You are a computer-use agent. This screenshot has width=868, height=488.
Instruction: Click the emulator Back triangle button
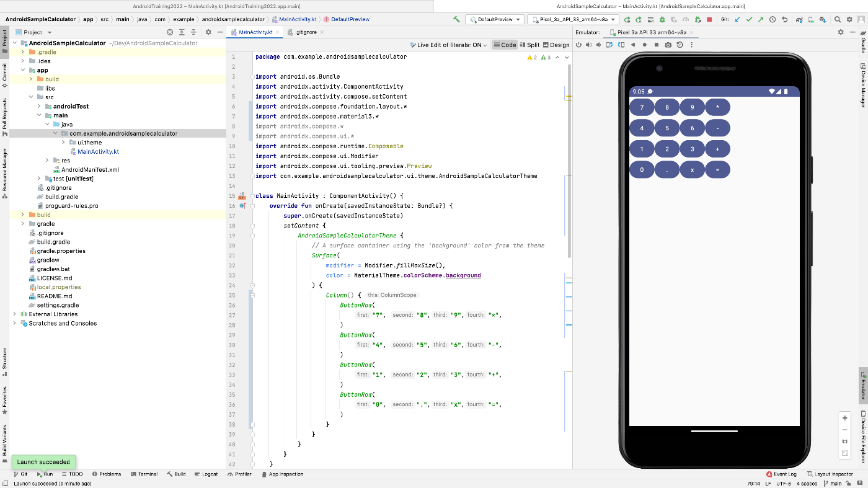633,45
